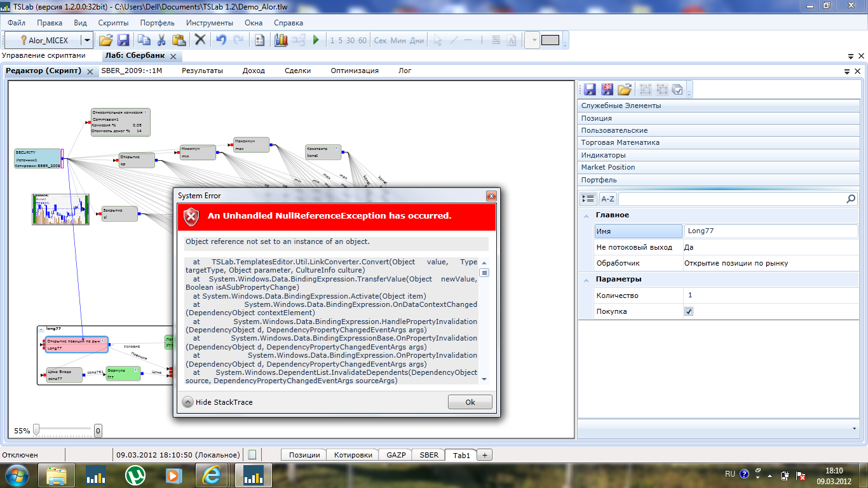Click the magnifier icon in the property search box
The width and height of the screenshot is (868, 488).
[851, 199]
